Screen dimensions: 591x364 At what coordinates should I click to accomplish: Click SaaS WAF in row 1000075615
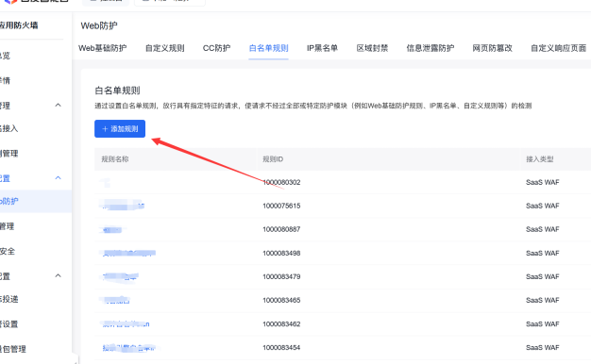coord(542,206)
